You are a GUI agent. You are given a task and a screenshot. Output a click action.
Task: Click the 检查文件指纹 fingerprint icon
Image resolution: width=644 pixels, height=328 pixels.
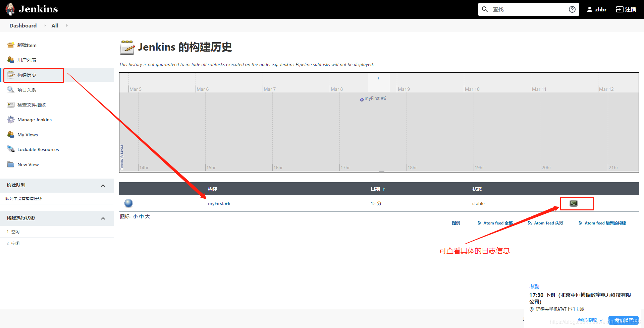click(x=11, y=105)
